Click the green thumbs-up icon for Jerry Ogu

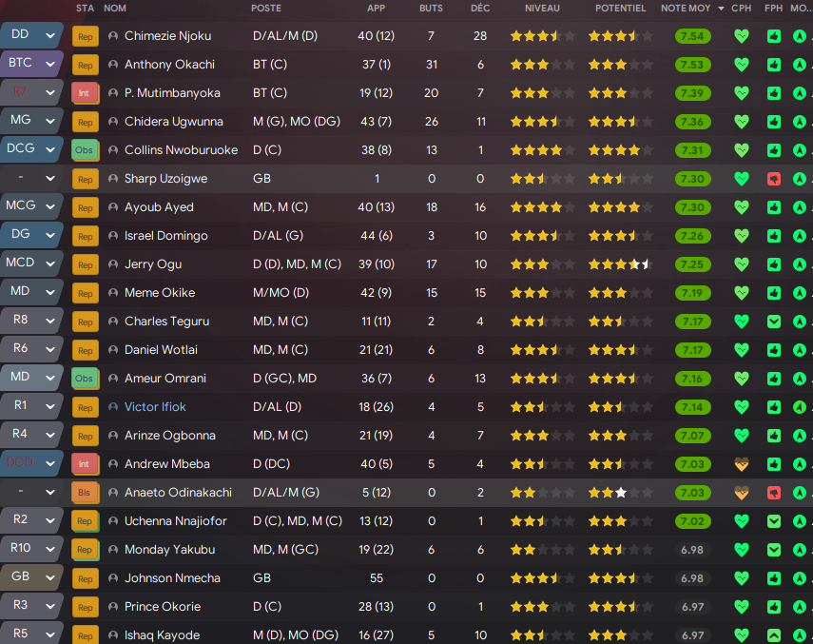coord(773,264)
